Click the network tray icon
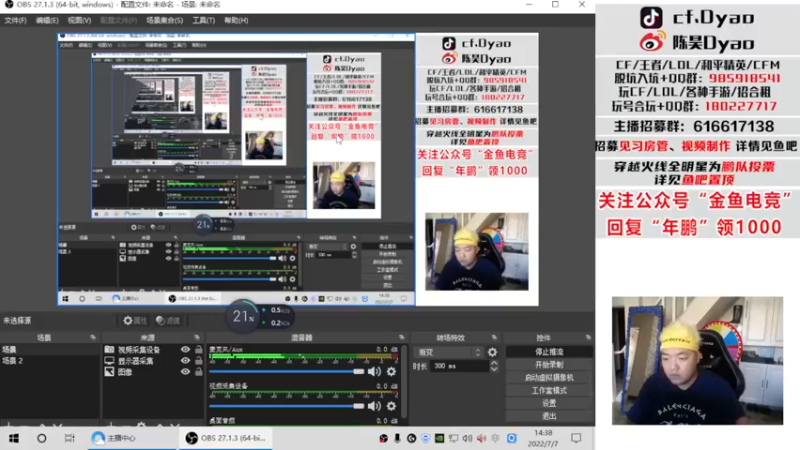800x450 pixels. pyautogui.click(x=453, y=438)
